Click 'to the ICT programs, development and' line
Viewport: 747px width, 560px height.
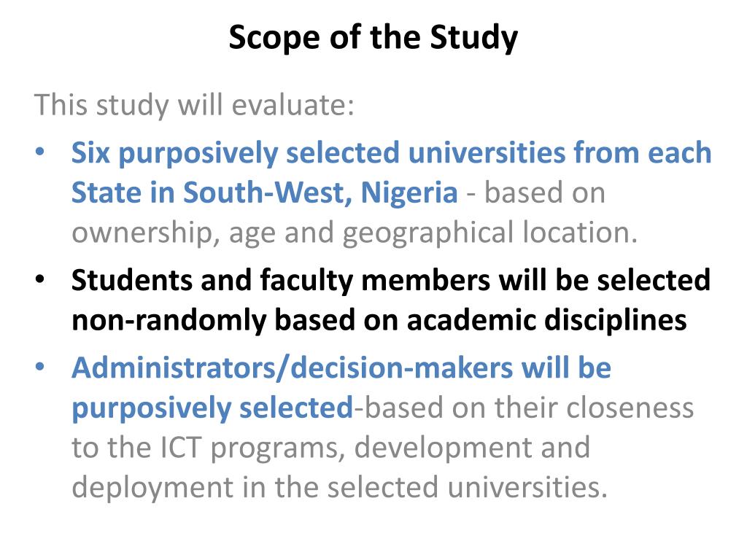[330, 448]
